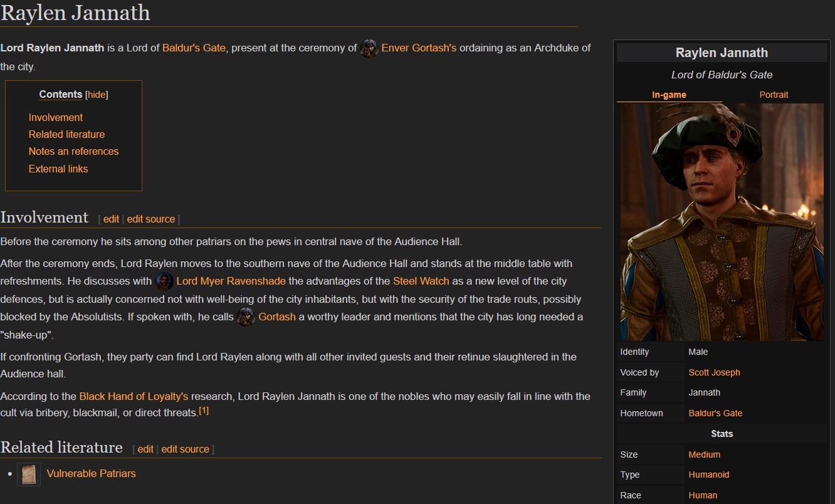Click the Contents title in table of contents

(61, 94)
